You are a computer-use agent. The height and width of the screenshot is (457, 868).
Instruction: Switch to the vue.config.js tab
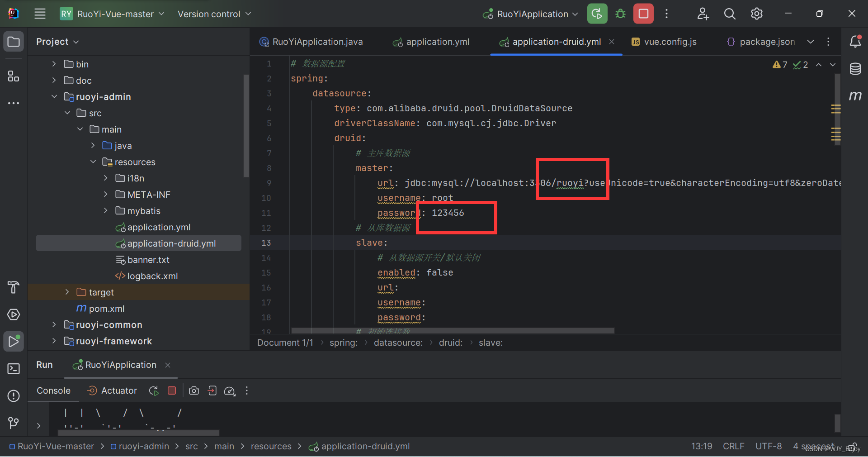[664, 42]
